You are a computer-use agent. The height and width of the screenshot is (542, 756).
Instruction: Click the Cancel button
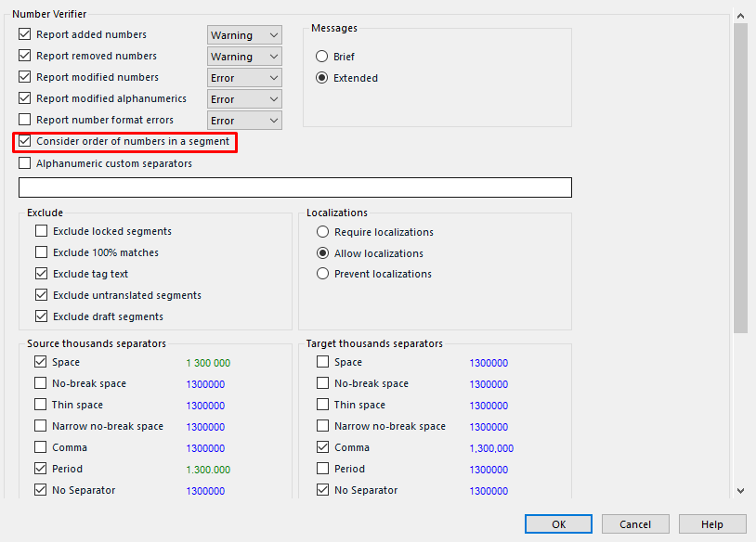coord(635,524)
